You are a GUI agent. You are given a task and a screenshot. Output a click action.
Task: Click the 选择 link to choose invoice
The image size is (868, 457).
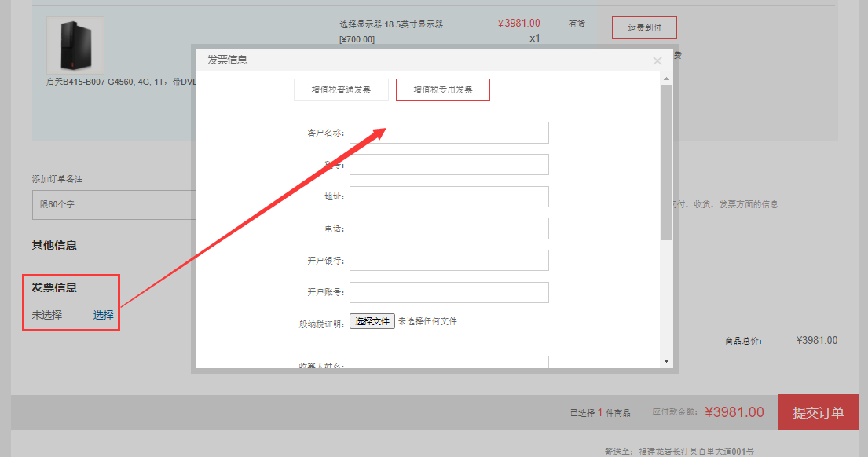101,317
